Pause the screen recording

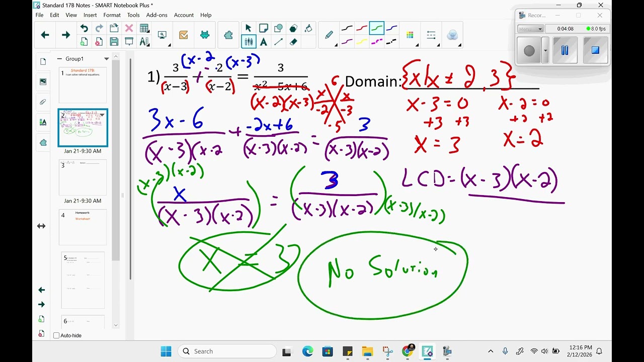click(565, 50)
